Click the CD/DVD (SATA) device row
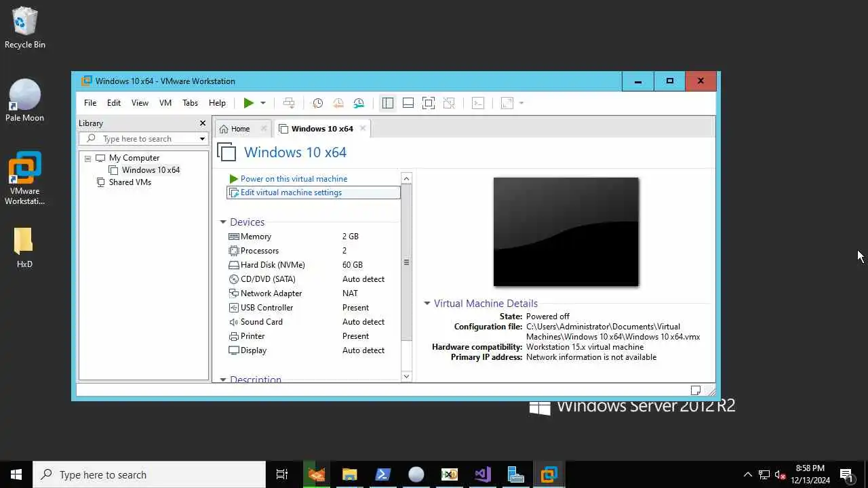Screen dimensions: 868x488 pyautogui.click(x=313, y=279)
